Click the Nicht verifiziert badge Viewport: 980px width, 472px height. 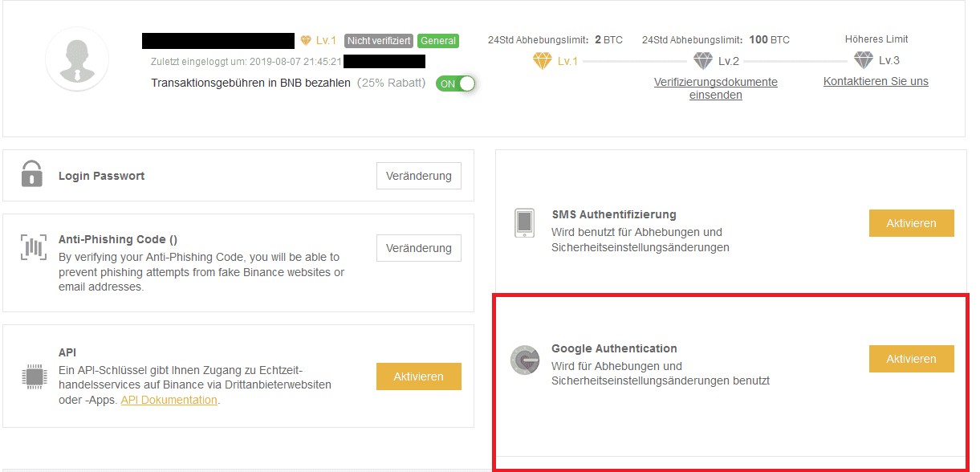tap(379, 41)
